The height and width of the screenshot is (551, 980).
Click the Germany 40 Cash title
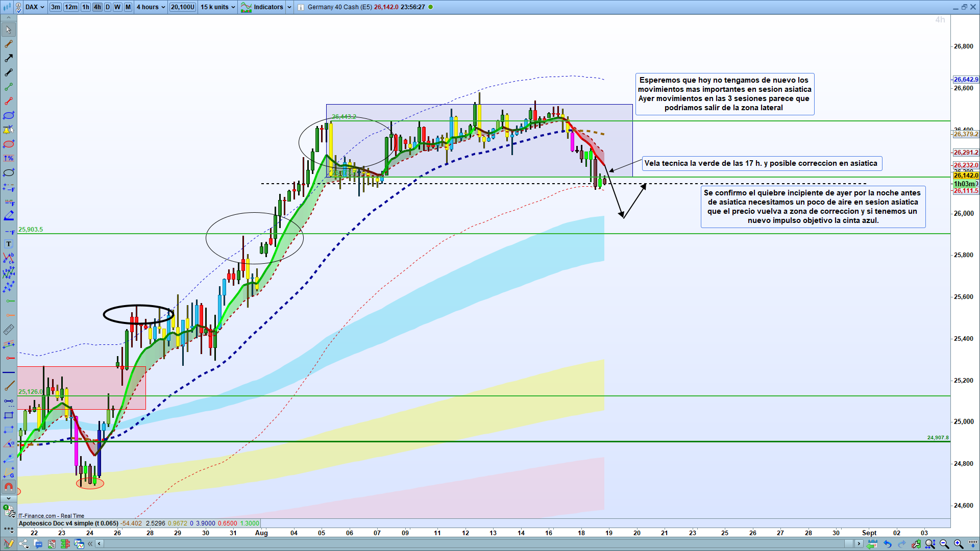pos(340,7)
